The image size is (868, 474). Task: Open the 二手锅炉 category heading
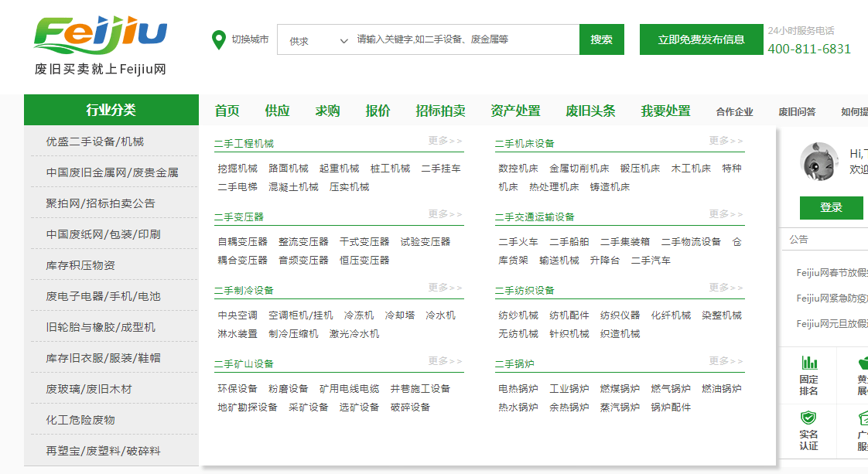click(x=514, y=364)
